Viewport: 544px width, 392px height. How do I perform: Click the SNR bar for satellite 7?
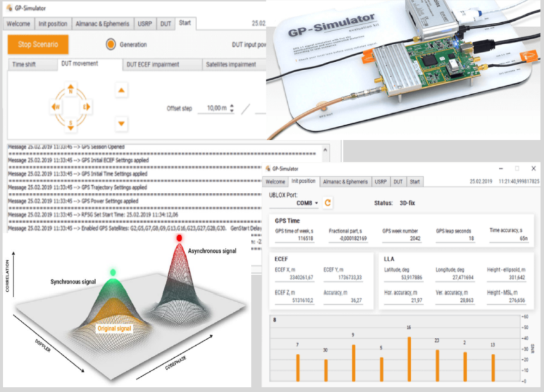pos(298,368)
